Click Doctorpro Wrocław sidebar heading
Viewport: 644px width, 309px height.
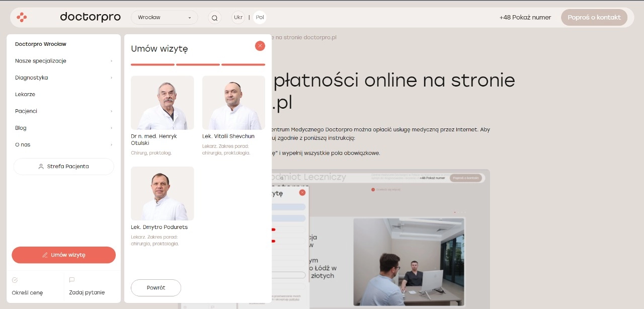click(x=41, y=44)
